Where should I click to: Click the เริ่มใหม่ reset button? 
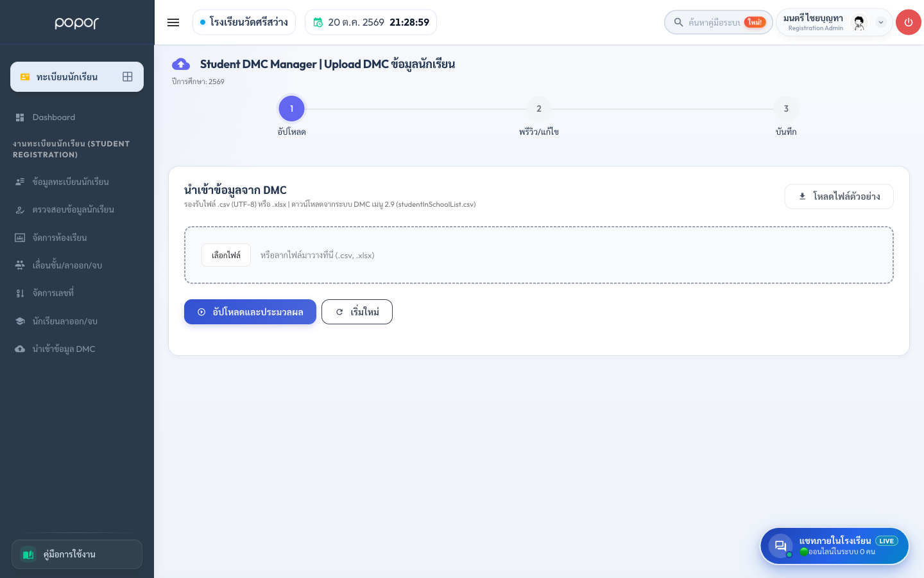(357, 312)
